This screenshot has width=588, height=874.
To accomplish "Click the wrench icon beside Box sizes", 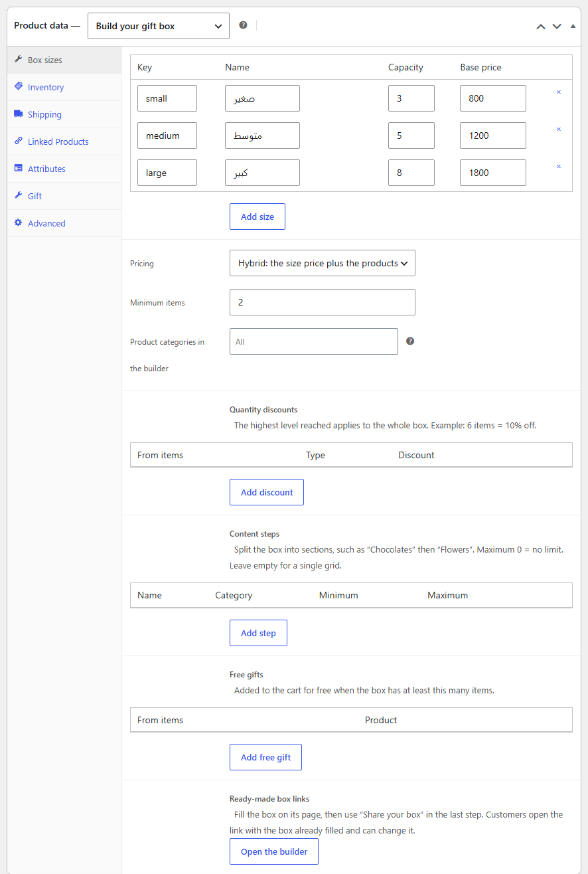I will tap(19, 59).
